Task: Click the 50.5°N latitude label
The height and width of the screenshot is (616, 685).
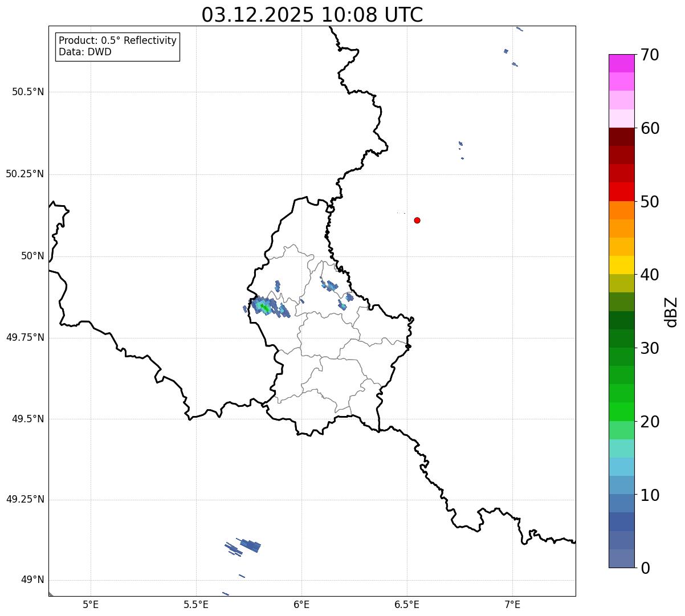Action: [x=28, y=92]
